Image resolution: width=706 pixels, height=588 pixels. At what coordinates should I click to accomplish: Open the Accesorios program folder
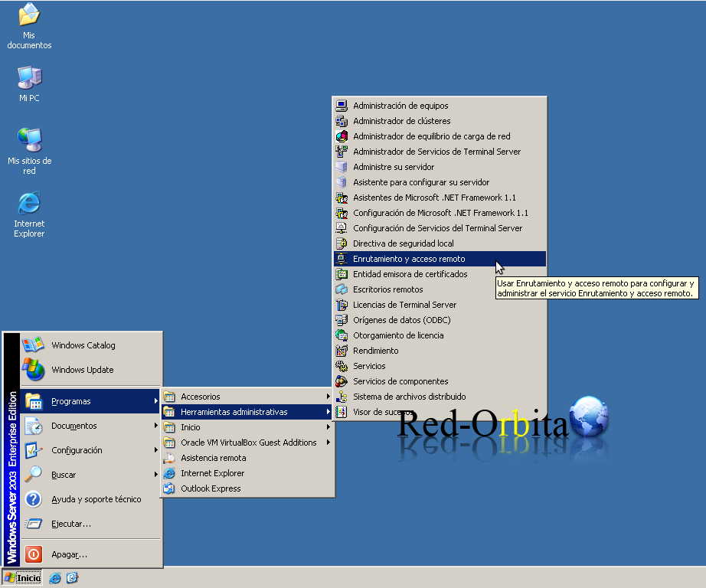pyautogui.click(x=247, y=397)
